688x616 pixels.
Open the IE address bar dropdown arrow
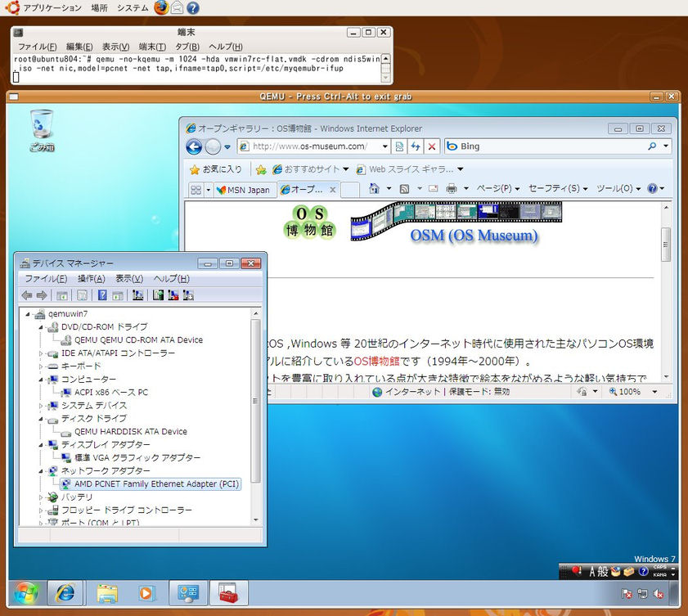(384, 146)
